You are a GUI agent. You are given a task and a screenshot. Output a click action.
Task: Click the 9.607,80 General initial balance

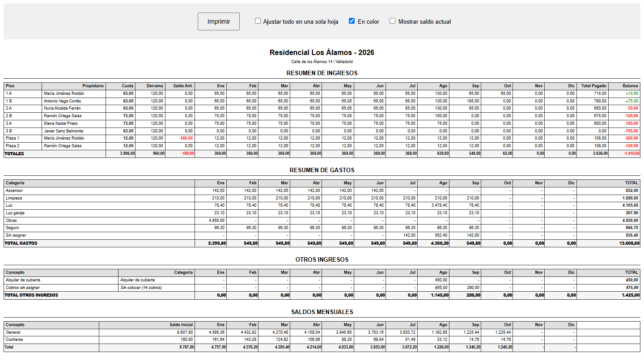[x=185, y=332]
